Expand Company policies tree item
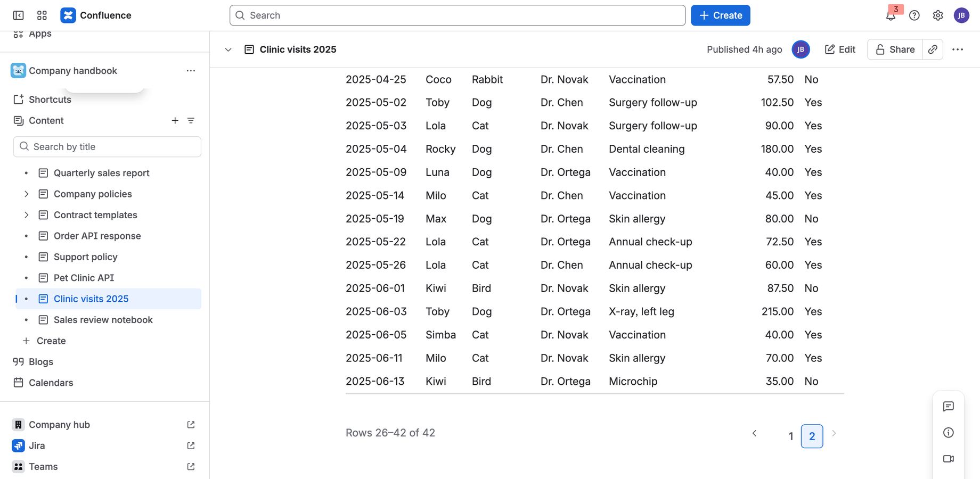 click(27, 194)
